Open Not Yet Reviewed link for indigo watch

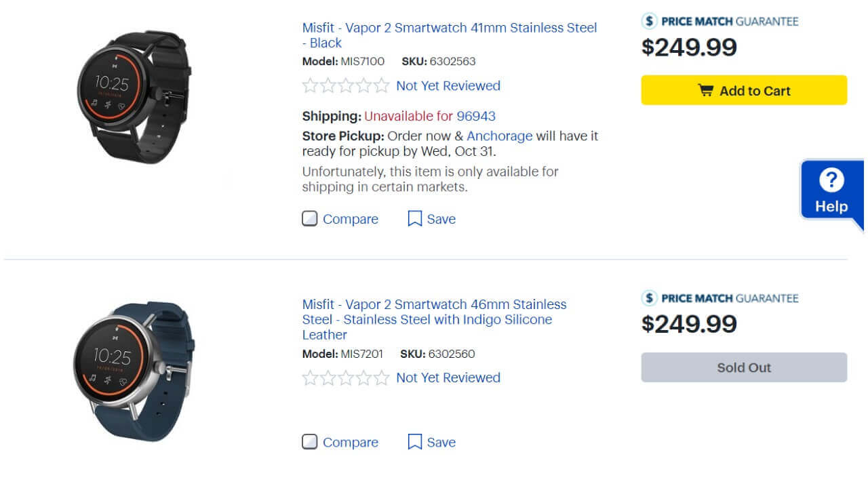[x=448, y=378]
